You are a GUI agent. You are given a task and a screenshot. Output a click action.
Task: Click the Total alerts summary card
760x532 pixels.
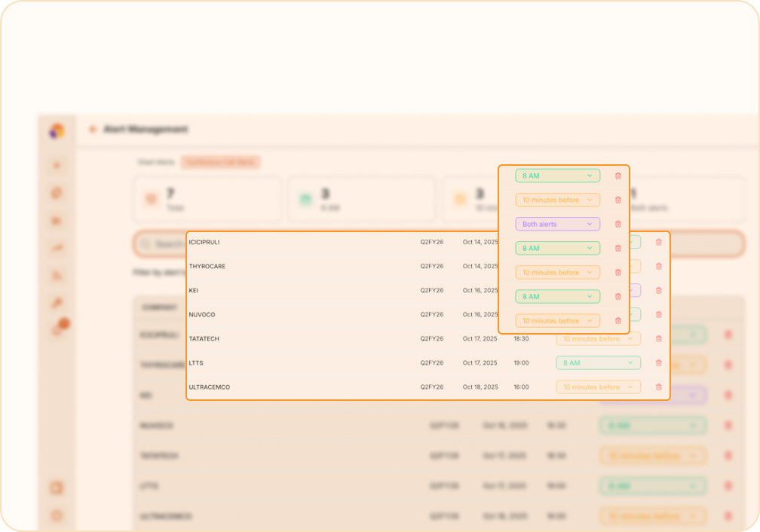(x=207, y=200)
